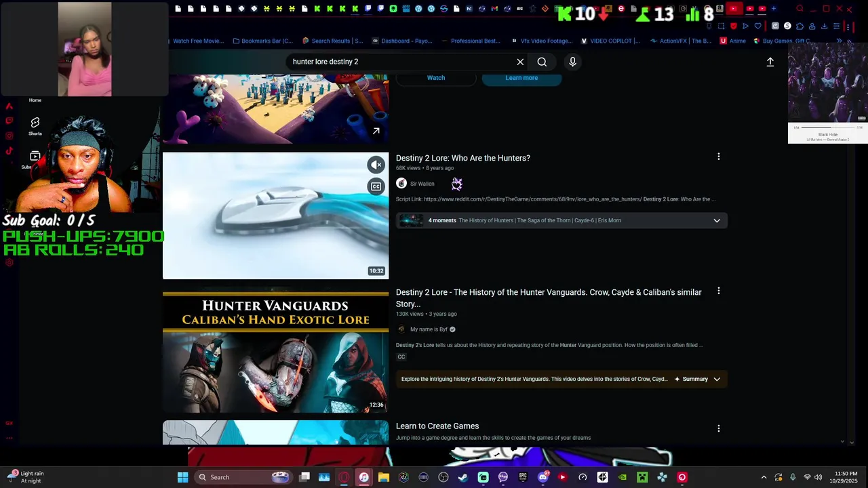Open Subscriptions icon in YouTube sidebar
This screenshot has width=868, height=488.
(x=35, y=157)
